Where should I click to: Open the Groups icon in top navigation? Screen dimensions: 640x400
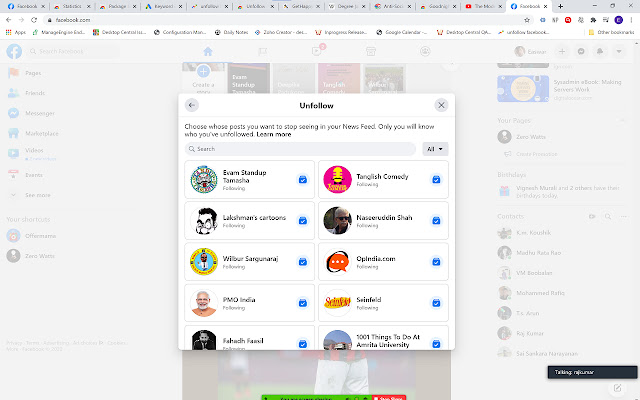[425, 51]
